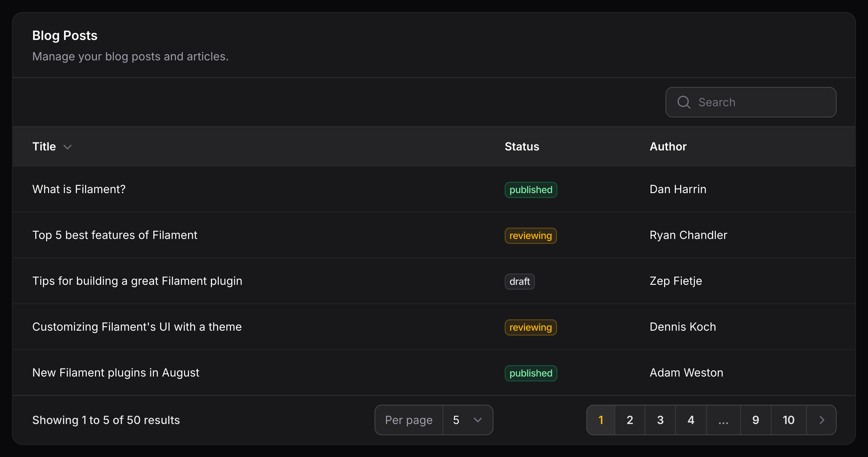Image resolution: width=868 pixels, height=457 pixels.
Task: Click reviewing badge in Ryan Chandler's row
Action: (531, 236)
